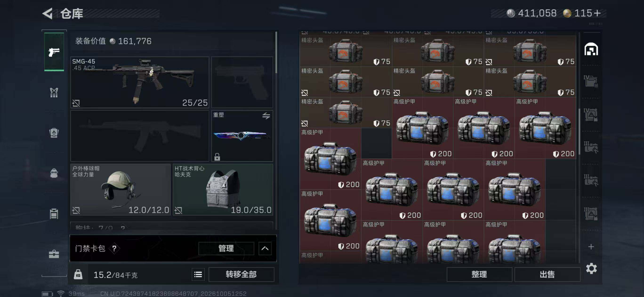
Task: Click the storage grid vertical scrollbar
Action: (x=579, y=132)
